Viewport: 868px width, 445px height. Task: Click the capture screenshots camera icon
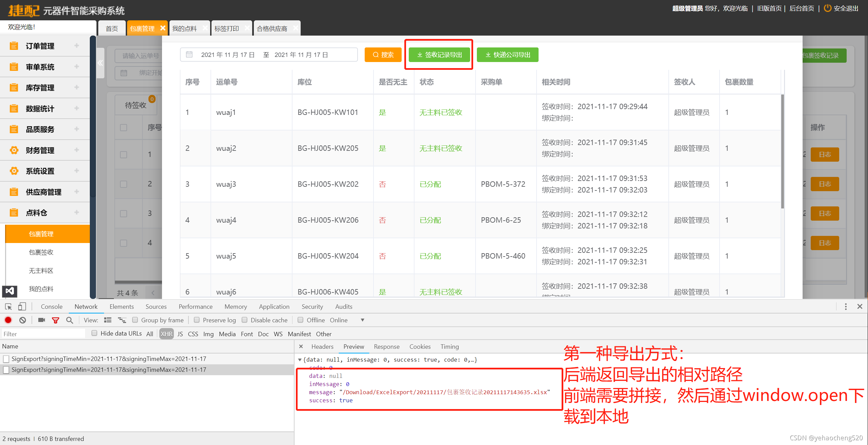[x=42, y=320]
